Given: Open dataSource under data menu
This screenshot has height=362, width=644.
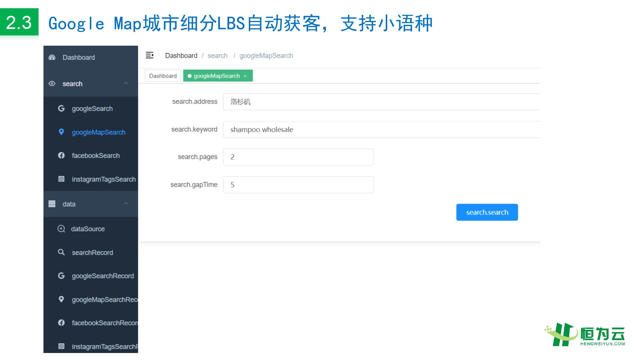Looking at the screenshot, I should tap(91, 229).
